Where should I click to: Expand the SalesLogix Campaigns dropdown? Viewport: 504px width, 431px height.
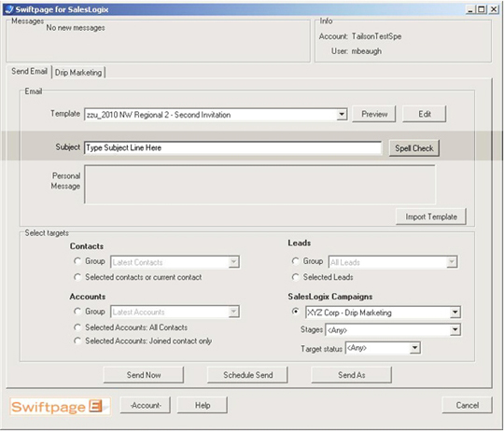point(455,313)
